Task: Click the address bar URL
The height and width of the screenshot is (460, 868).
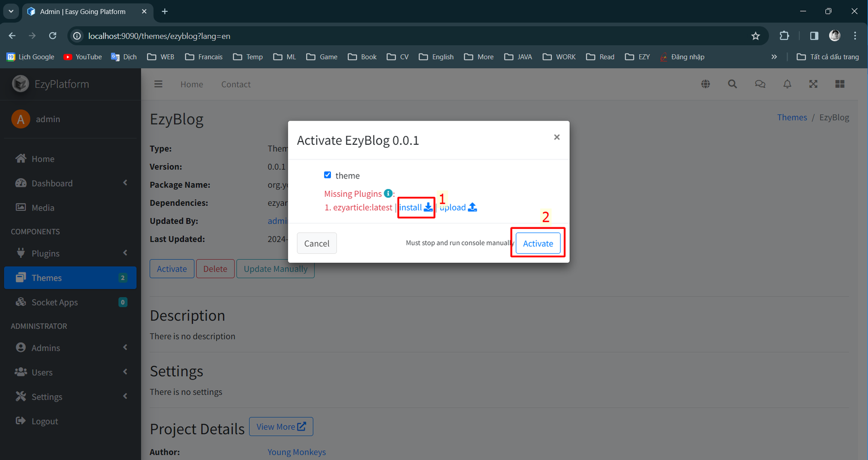Action: tap(159, 36)
